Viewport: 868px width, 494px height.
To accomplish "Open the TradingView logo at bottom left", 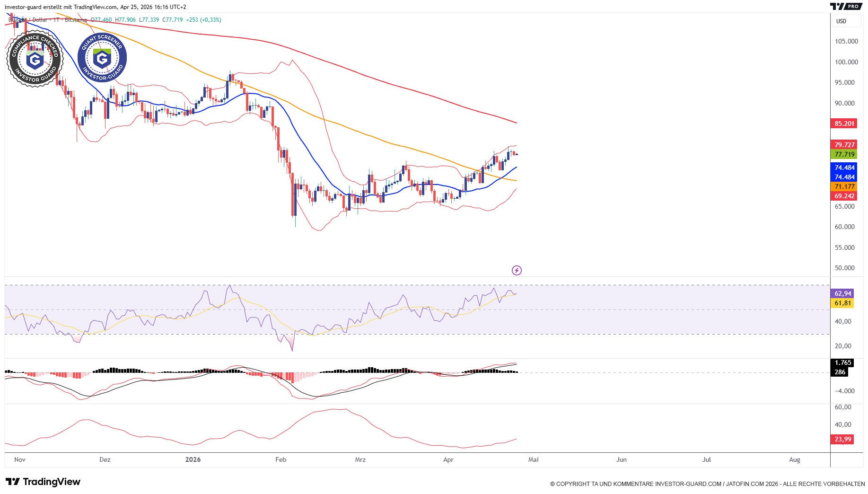I will [43, 482].
